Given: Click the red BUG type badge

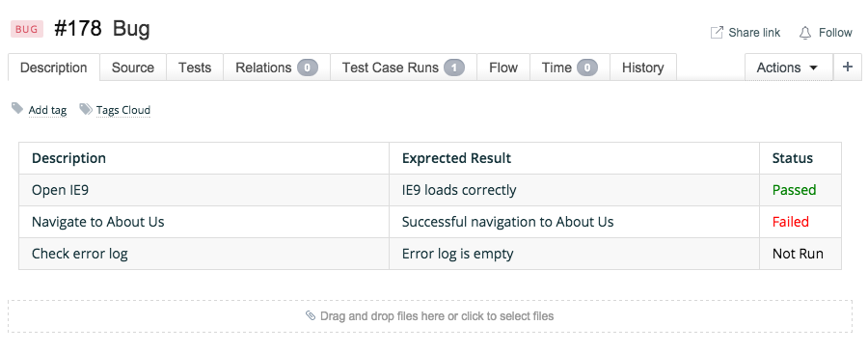Looking at the screenshot, I should point(27,29).
